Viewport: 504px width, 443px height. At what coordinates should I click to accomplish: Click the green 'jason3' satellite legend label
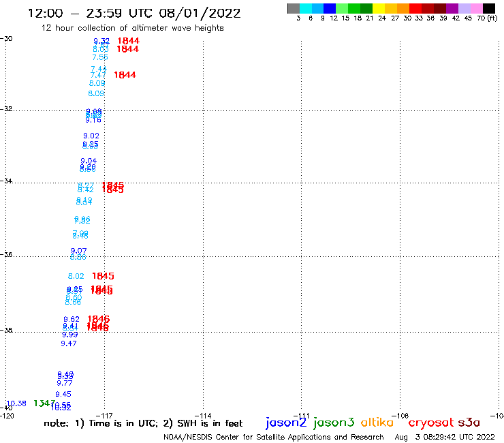tap(334, 423)
